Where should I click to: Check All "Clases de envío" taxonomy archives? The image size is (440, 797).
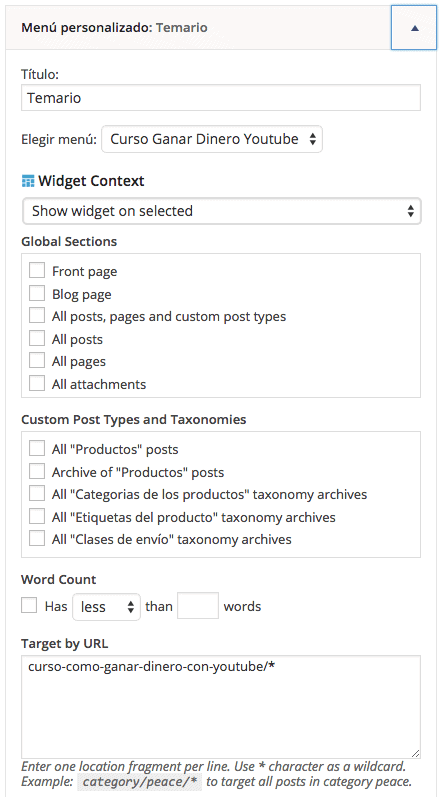(37, 538)
